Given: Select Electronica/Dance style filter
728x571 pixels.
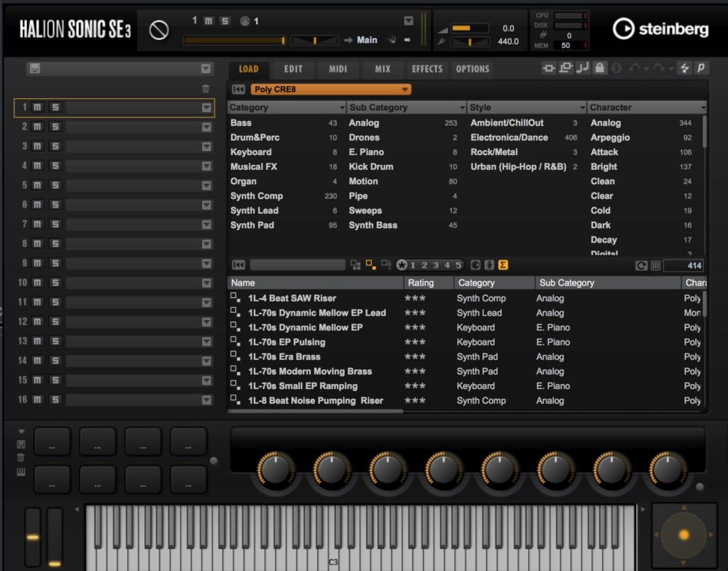Looking at the screenshot, I should point(509,137).
